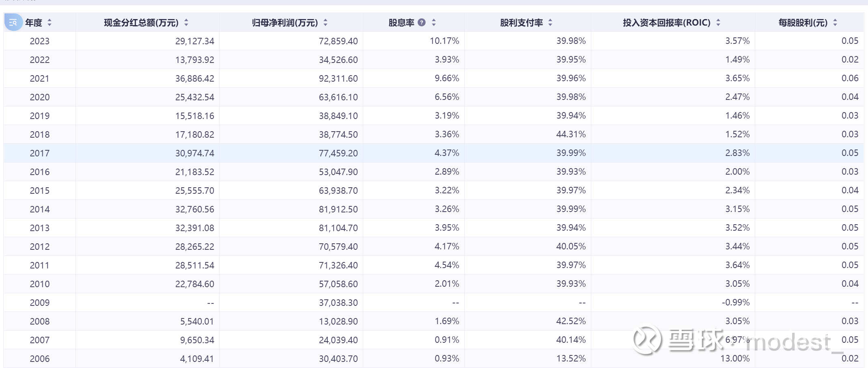Click the highlighted 2017 year cell
The width and height of the screenshot is (868, 368).
click(x=39, y=153)
